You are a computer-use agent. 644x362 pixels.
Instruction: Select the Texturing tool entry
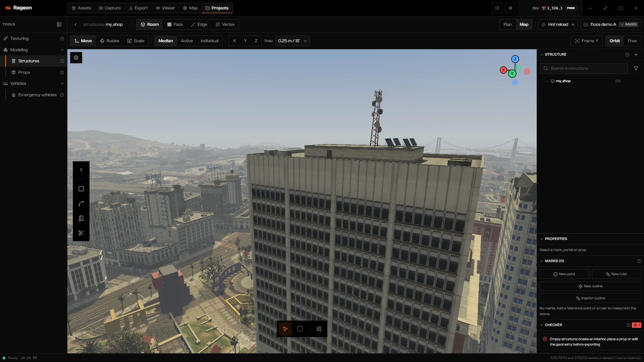click(x=34, y=39)
